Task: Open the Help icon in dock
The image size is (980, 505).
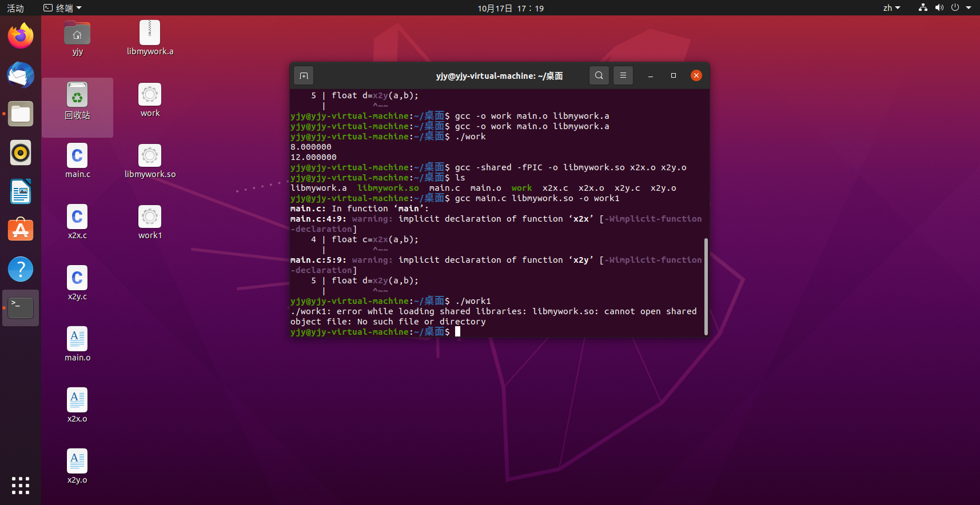Action: (21, 269)
